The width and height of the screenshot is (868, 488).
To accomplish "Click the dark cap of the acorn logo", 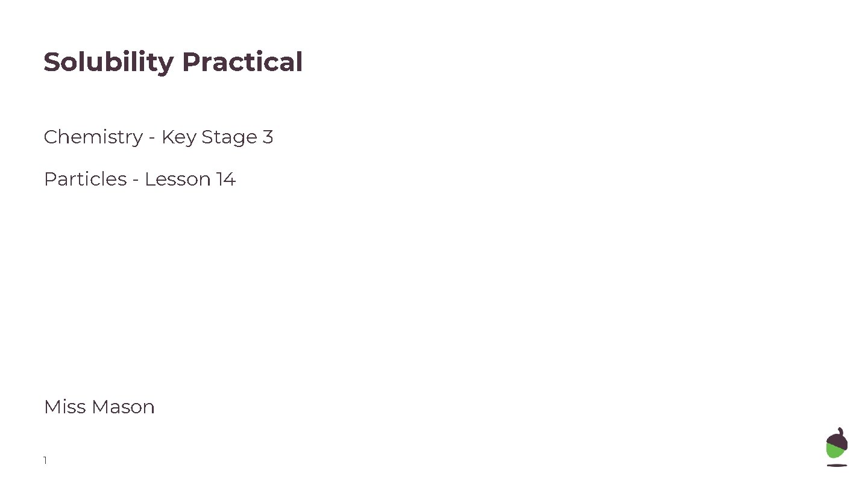I will coord(838,438).
